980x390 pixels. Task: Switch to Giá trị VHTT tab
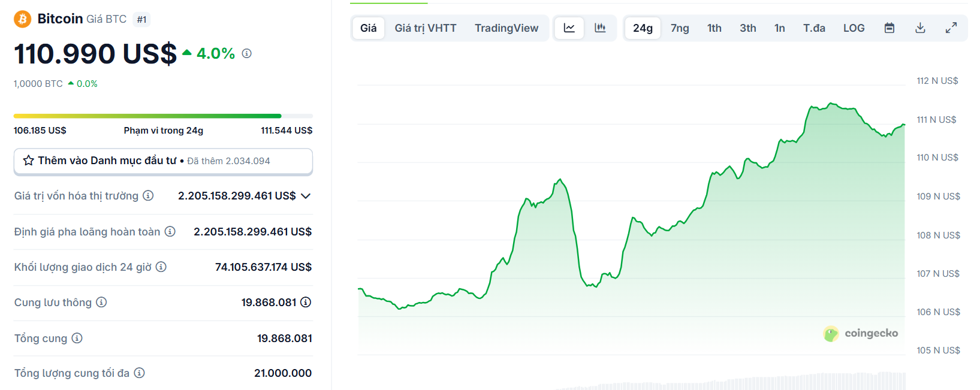426,28
